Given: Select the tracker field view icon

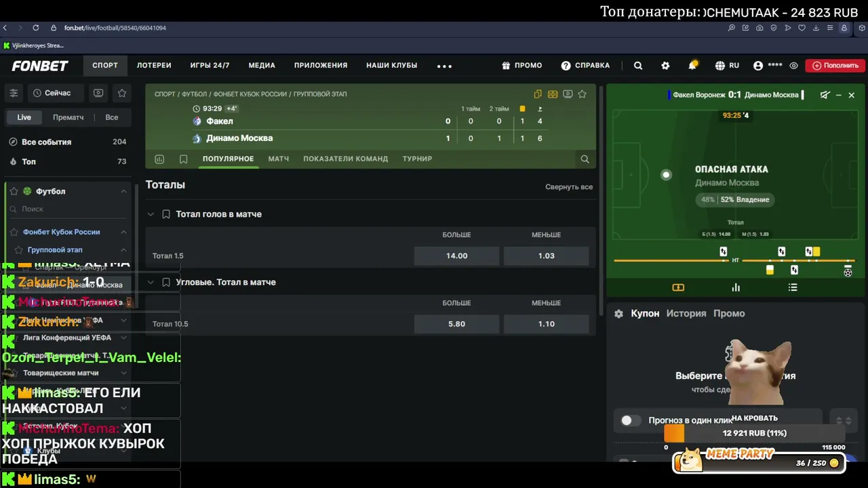Looking at the screenshot, I should (x=678, y=287).
